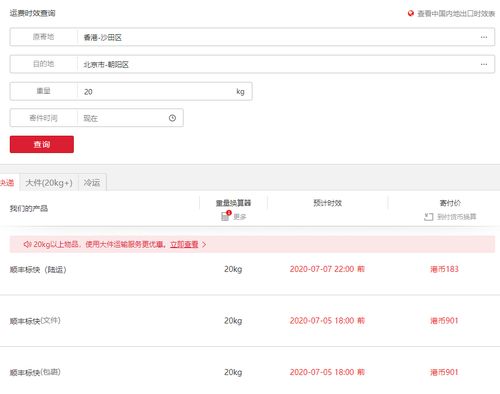Switch to the 大件(20kg+) tab
Viewport: 500px width, 394px height.
tap(49, 183)
